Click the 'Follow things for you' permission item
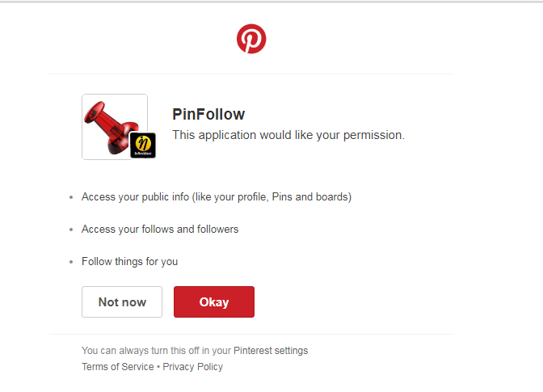The image size is (543, 392). pyautogui.click(x=129, y=261)
